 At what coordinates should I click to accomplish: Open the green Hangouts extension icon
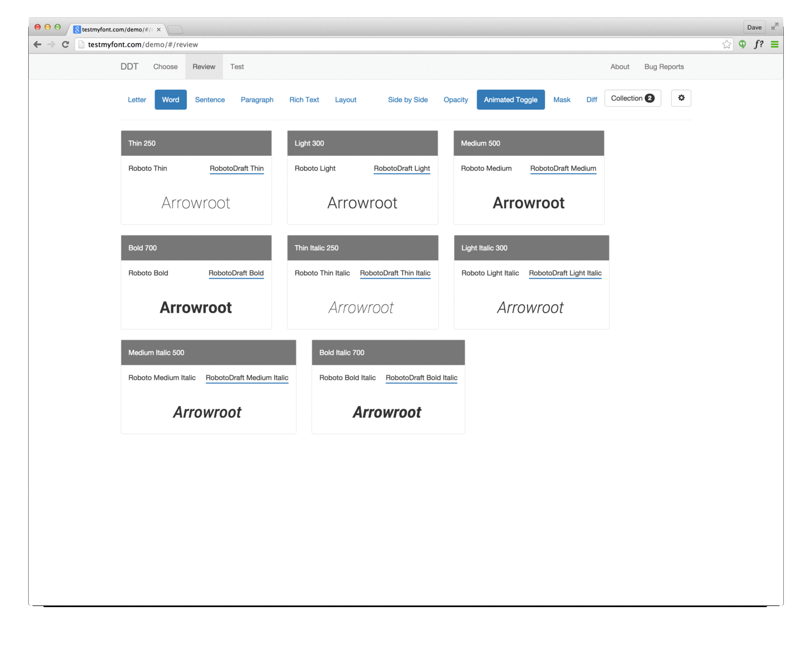click(742, 44)
